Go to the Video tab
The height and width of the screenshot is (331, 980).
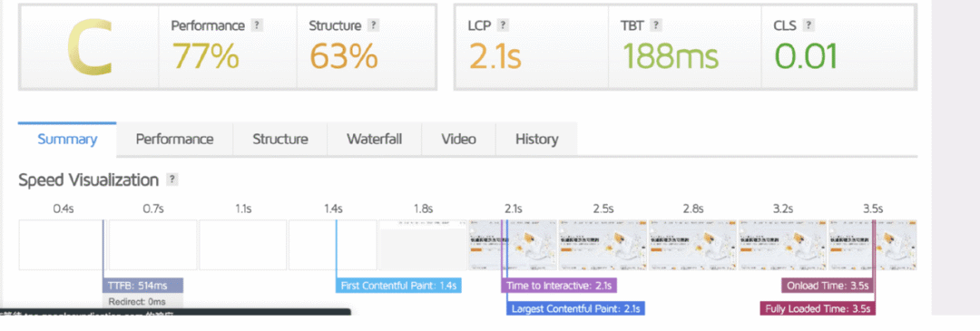pyautogui.click(x=459, y=140)
